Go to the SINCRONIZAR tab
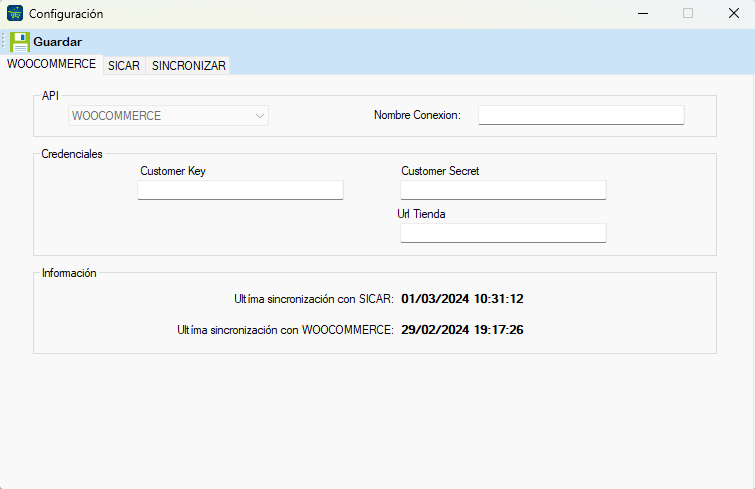Image resolution: width=755 pixels, height=489 pixels. pos(189,65)
